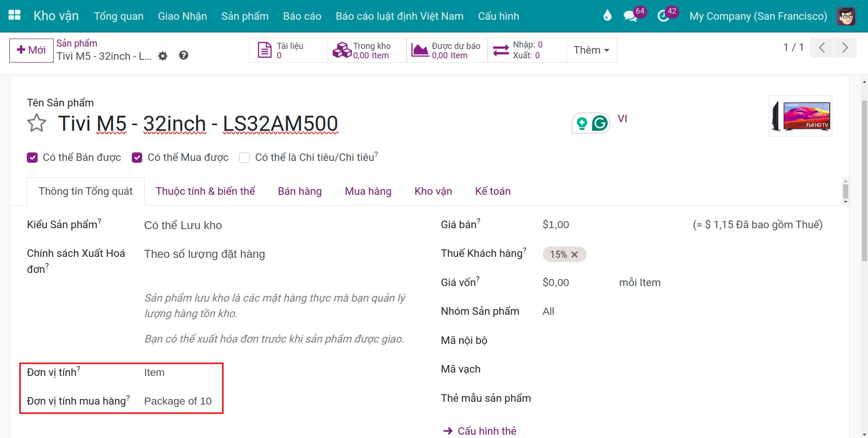Screen dimensions: 868x438
Task: Click the water drop theme icon
Action: 607,16
